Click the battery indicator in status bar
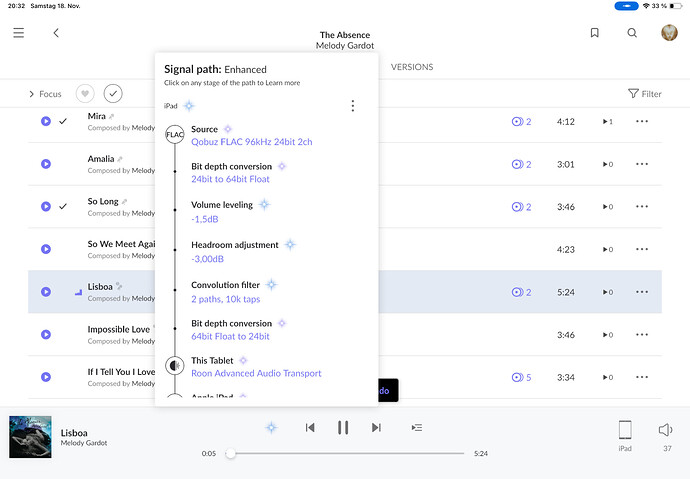 click(676, 6)
